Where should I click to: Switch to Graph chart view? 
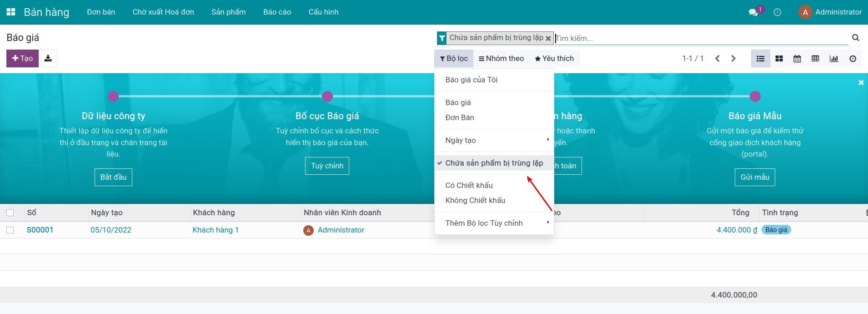click(x=834, y=59)
